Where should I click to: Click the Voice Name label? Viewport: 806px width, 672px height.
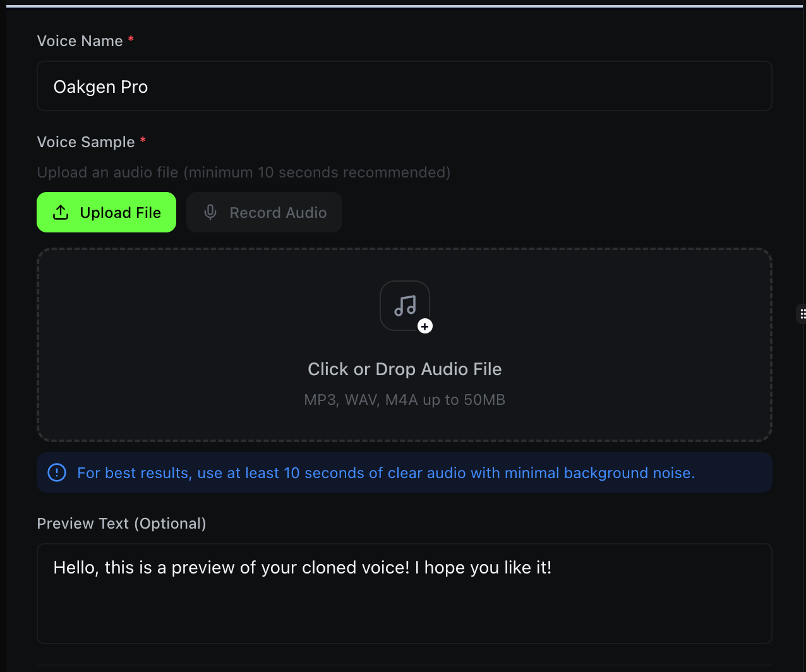click(80, 40)
